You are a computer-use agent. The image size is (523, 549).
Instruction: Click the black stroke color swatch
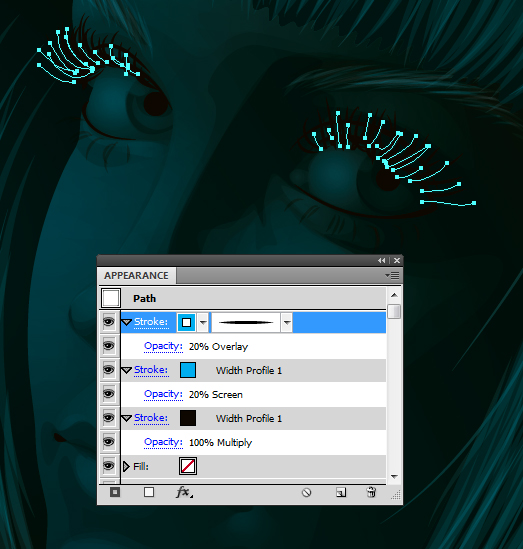pos(188,418)
